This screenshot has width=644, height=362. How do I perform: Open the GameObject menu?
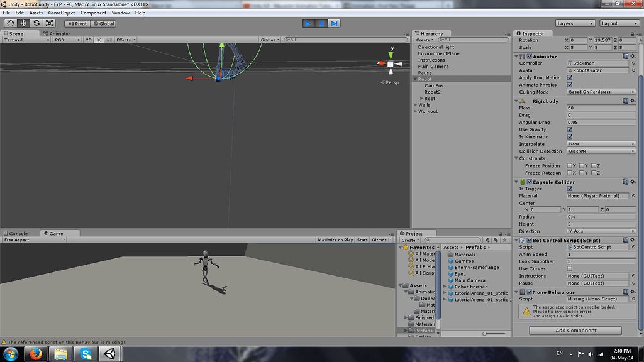click(x=60, y=13)
